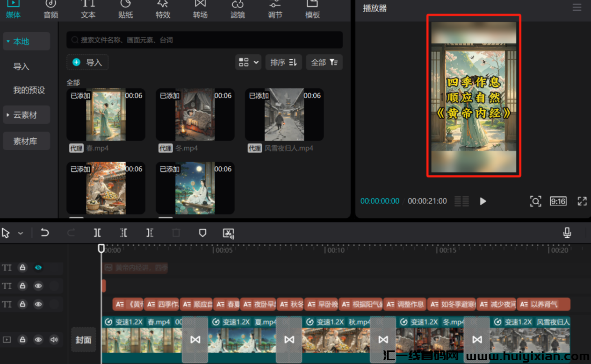
Task: Click the 导入 import button with plus
Action: click(87, 62)
